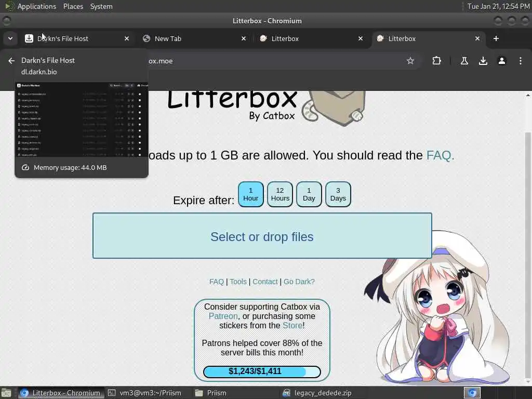
Task: Close the inactive Litterbox tab
Action: click(x=361, y=38)
